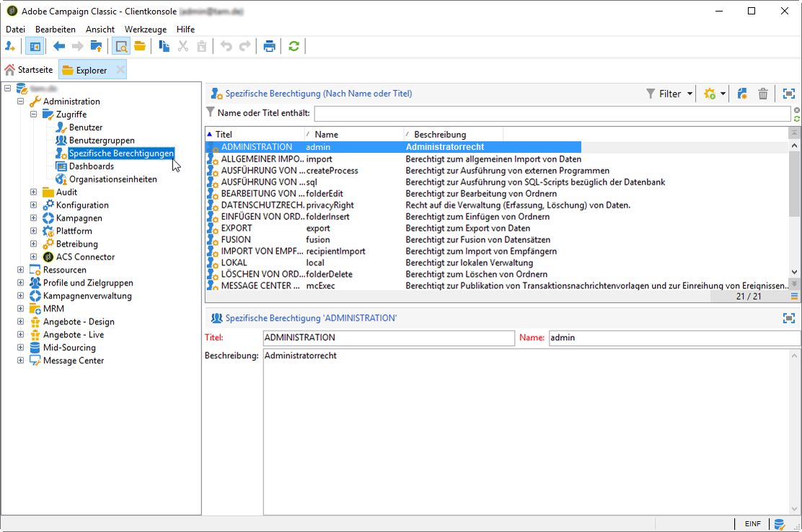Select the EXPORT permission row
The image size is (802, 532).
tap(496, 228)
